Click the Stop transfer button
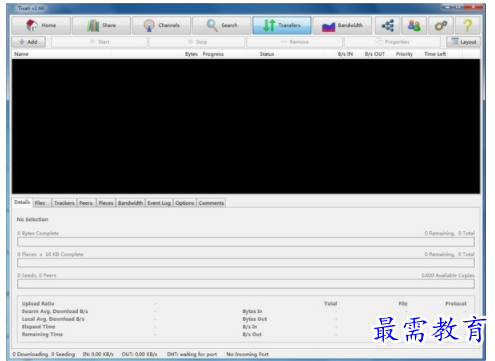Image resolution: width=495 pixels, height=361 pixels. coord(197,42)
